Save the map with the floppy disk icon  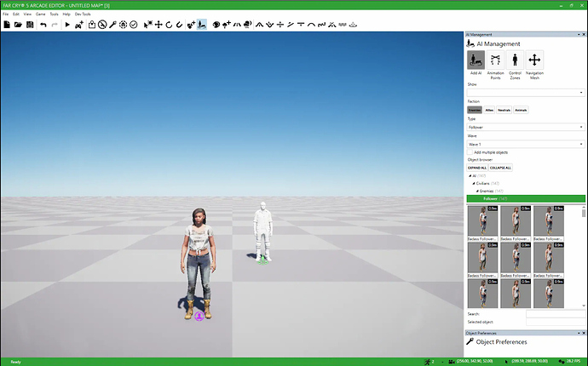coord(30,25)
